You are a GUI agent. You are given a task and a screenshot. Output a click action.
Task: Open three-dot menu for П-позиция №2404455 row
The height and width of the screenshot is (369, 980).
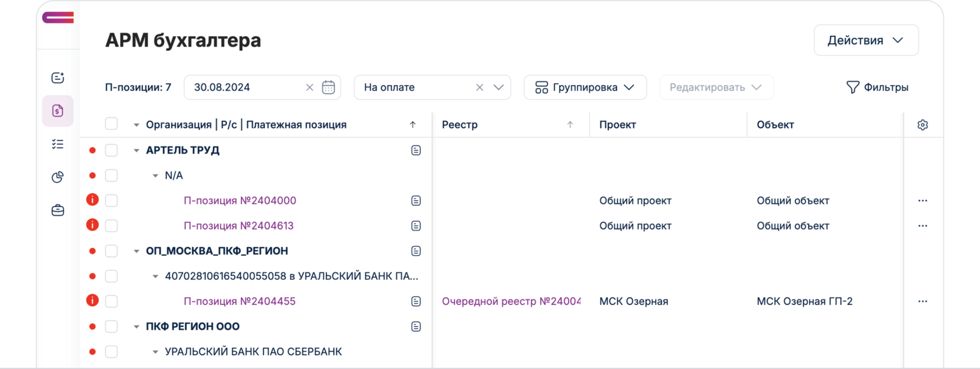pos(922,301)
